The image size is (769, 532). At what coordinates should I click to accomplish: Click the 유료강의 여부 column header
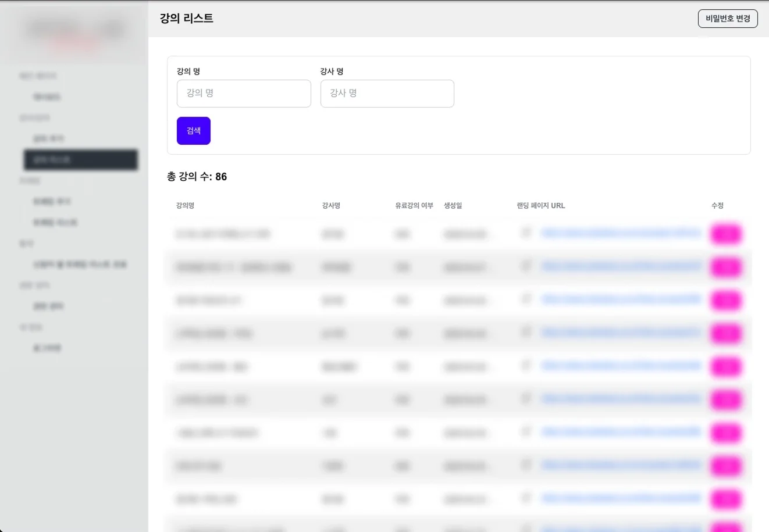(x=414, y=206)
